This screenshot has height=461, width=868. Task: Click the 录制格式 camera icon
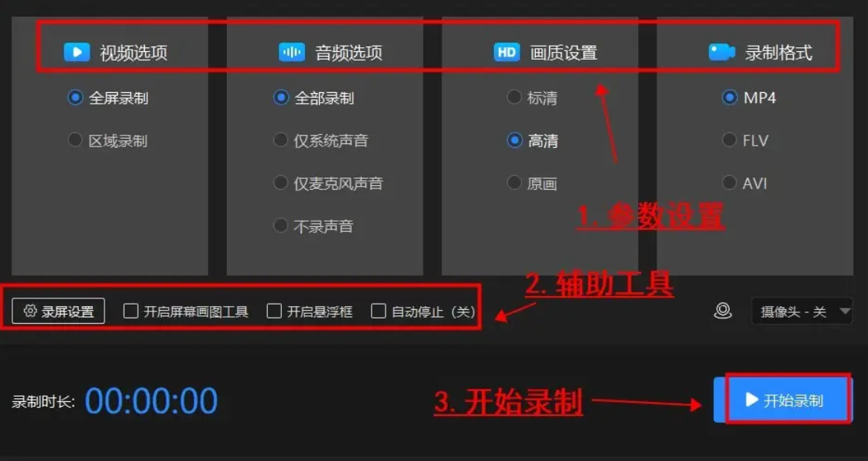tap(722, 52)
